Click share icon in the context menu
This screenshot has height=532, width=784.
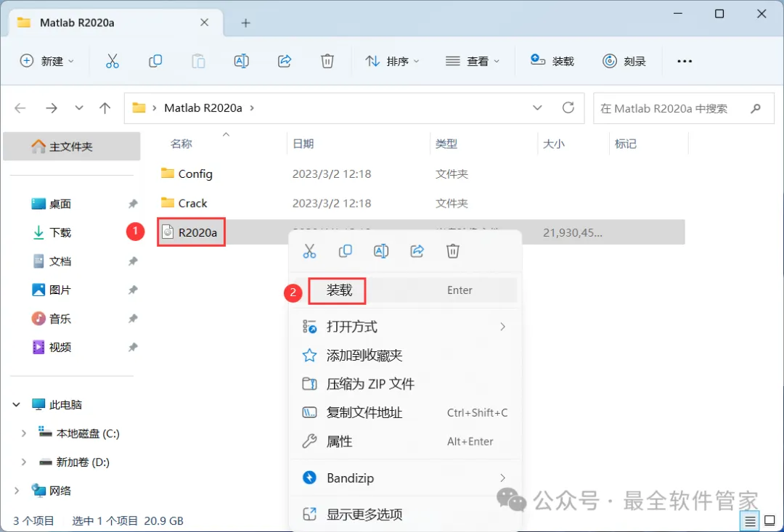pyautogui.click(x=417, y=251)
